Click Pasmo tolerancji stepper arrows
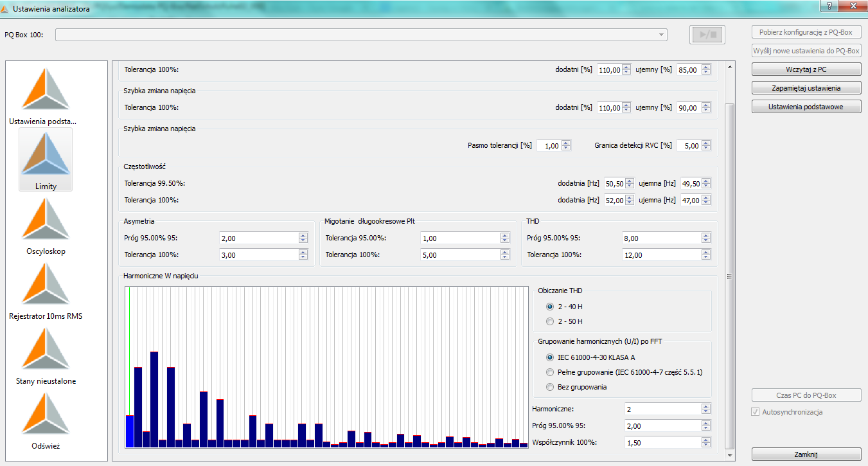The width and height of the screenshot is (868, 466). click(565, 145)
